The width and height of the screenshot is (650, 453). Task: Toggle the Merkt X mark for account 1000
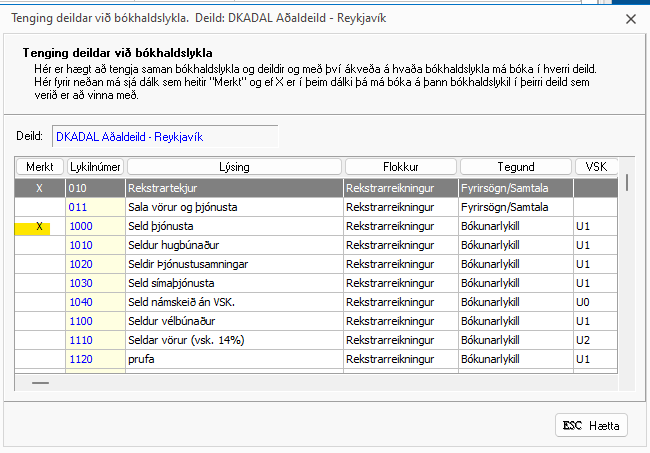[39, 227]
